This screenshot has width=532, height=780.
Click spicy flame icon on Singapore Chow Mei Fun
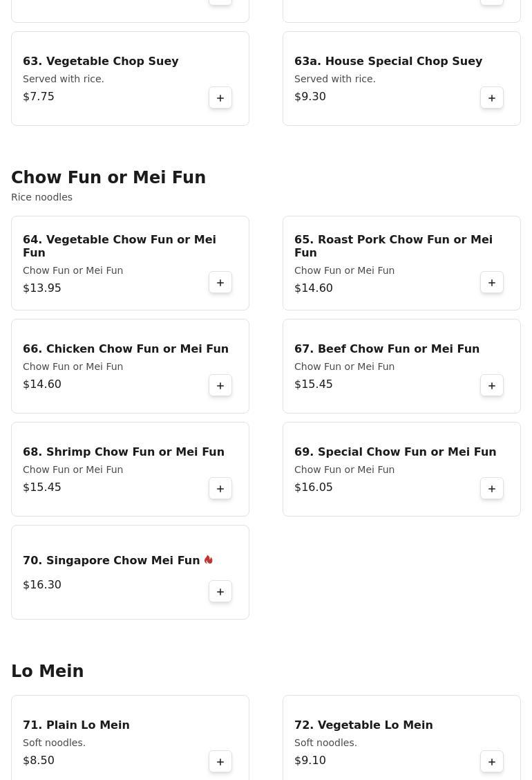point(209,560)
